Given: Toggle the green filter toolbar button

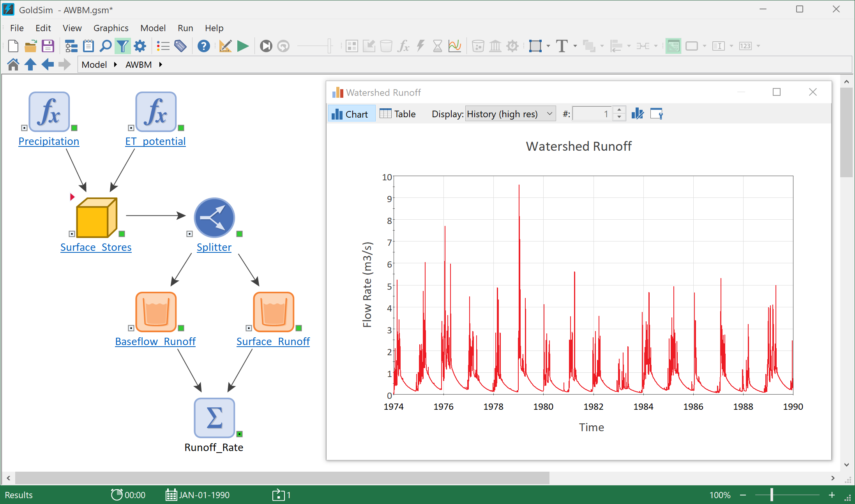Looking at the screenshot, I should (123, 46).
